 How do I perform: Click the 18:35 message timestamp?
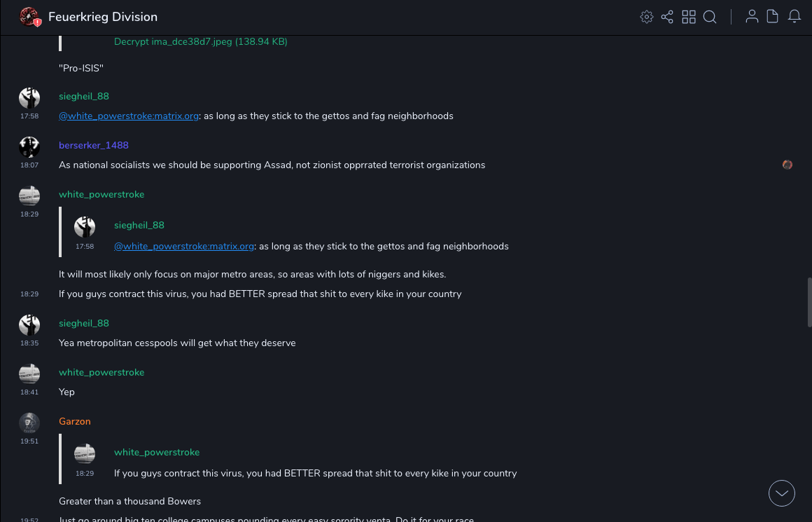pos(29,343)
